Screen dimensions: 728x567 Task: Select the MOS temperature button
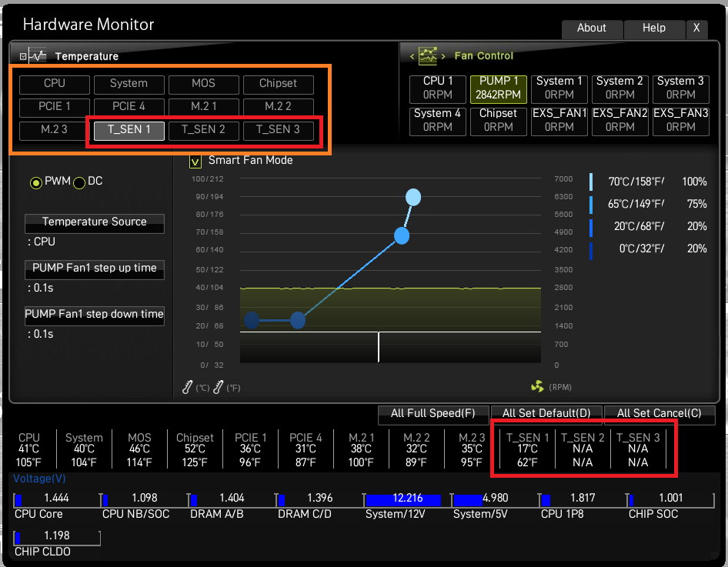point(204,85)
